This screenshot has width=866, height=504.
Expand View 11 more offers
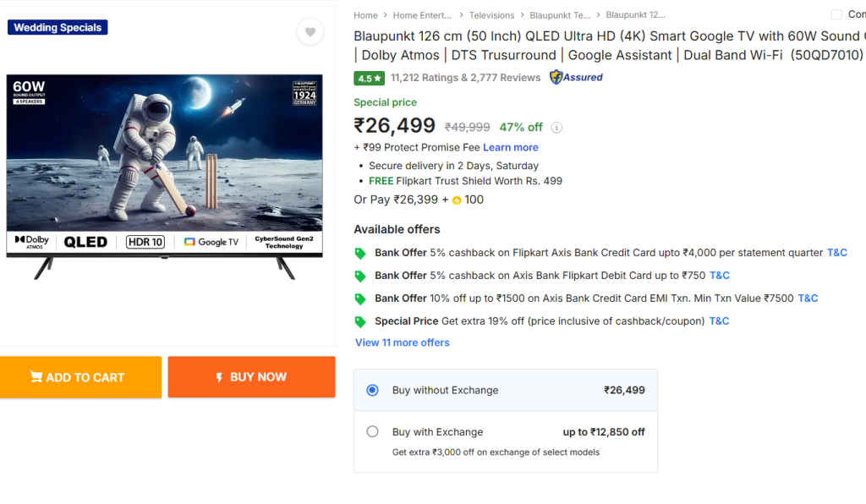coord(402,342)
